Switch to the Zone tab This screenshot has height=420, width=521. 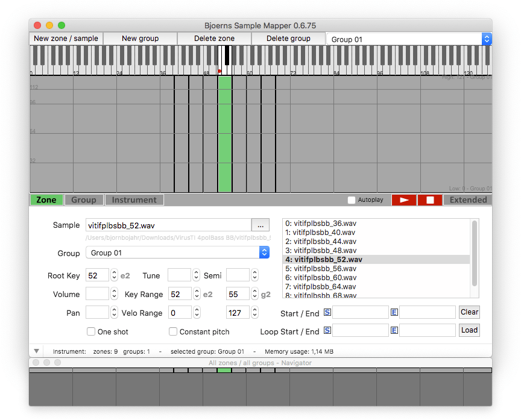pyautogui.click(x=46, y=200)
